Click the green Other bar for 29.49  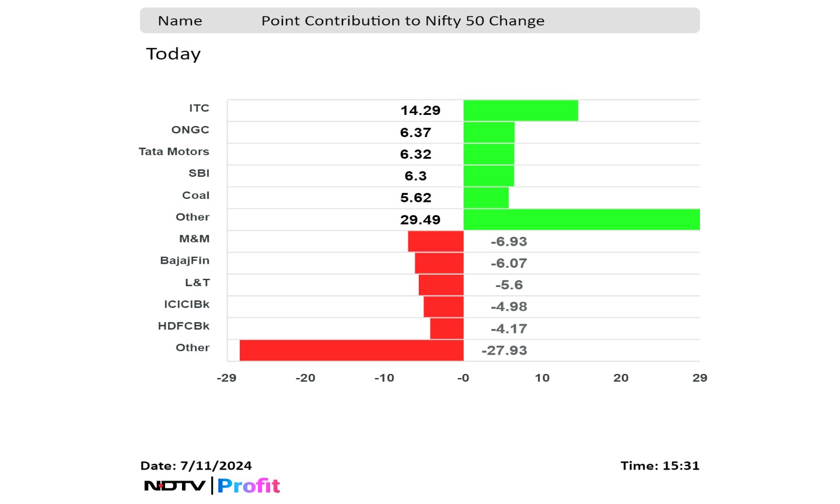[581, 219]
